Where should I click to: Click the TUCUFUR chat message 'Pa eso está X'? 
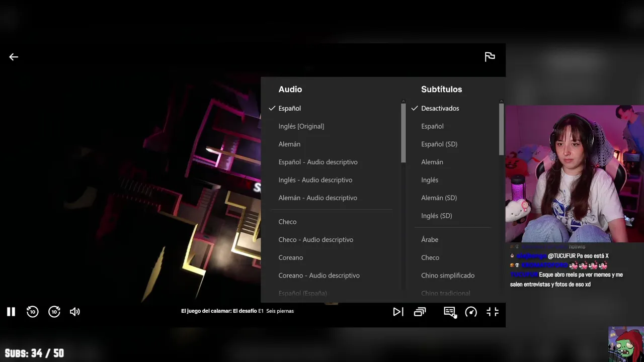559,256
